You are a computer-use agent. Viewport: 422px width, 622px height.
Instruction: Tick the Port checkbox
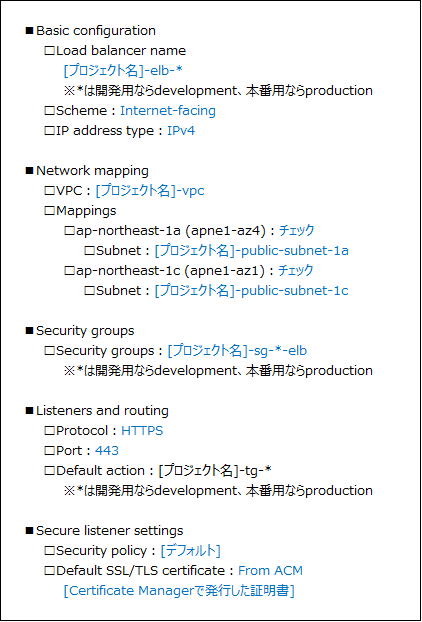tap(49, 451)
